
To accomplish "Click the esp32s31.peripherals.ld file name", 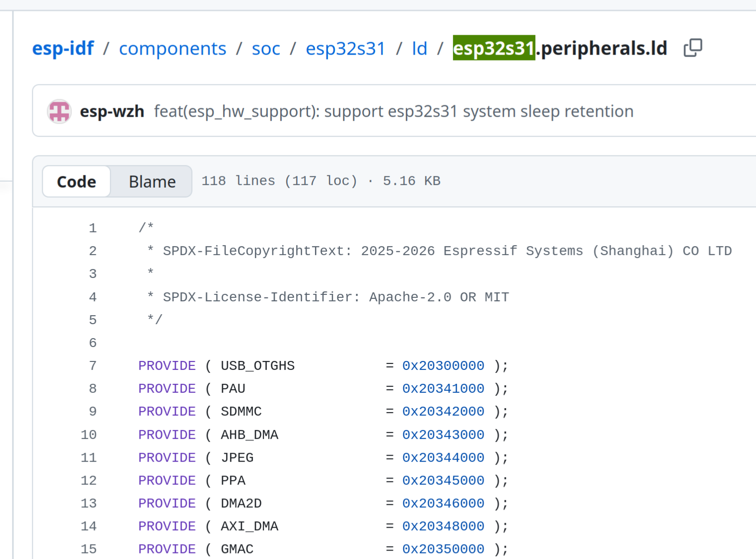I will [560, 49].
